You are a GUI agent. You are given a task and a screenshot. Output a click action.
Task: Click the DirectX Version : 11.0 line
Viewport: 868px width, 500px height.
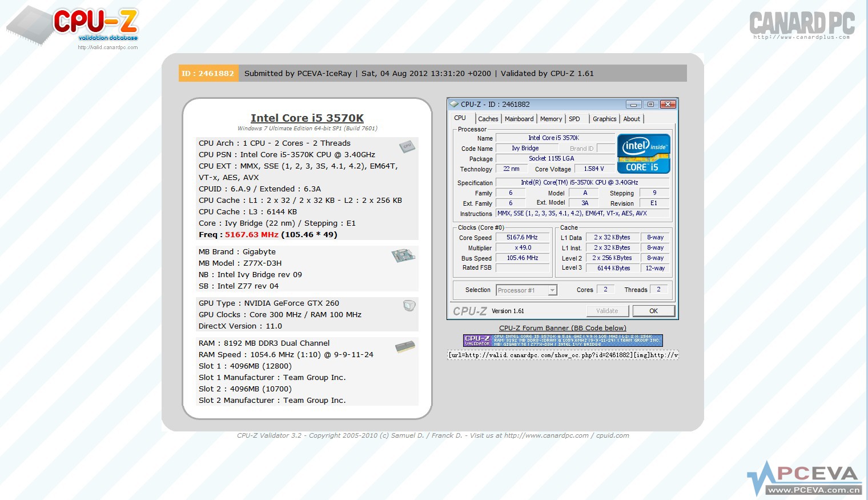click(240, 326)
